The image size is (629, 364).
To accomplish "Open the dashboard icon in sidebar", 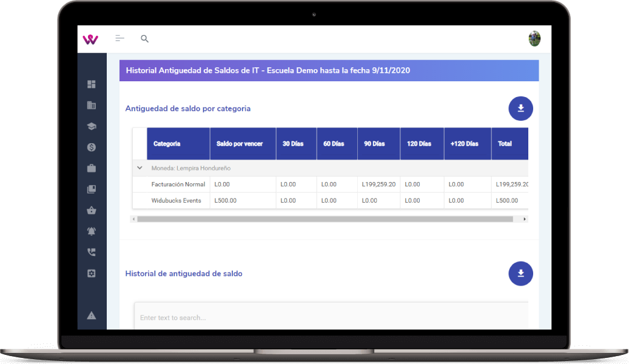I will [x=92, y=84].
